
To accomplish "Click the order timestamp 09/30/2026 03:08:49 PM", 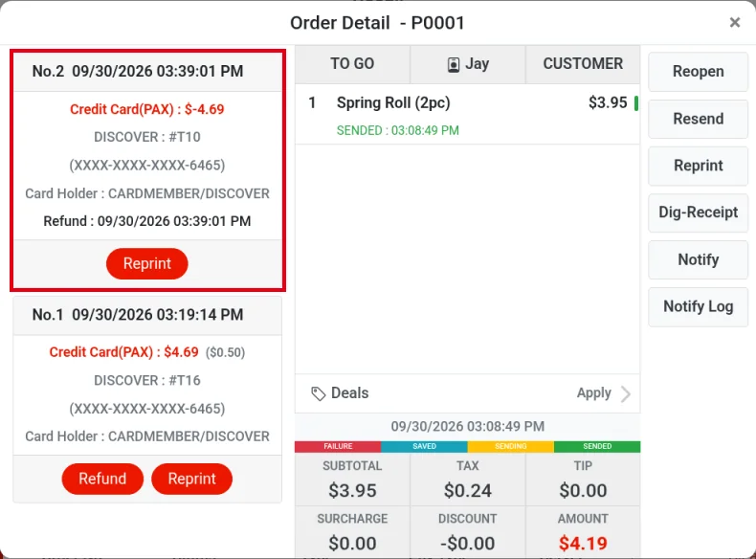I will click(468, 427).
